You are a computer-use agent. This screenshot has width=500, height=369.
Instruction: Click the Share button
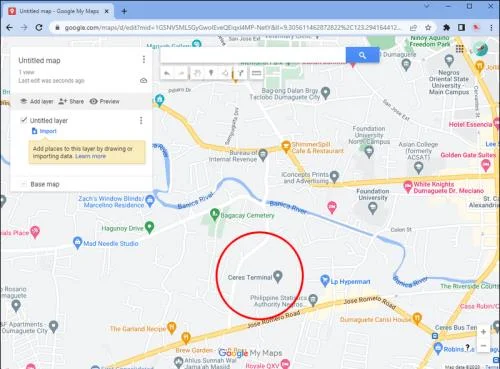(71, 101)
